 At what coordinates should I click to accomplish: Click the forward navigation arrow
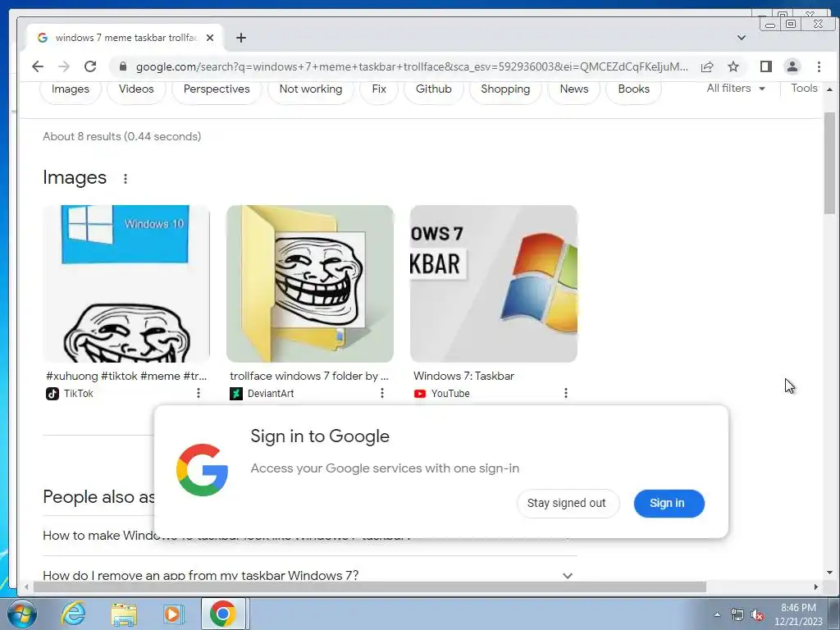[64, 66]
